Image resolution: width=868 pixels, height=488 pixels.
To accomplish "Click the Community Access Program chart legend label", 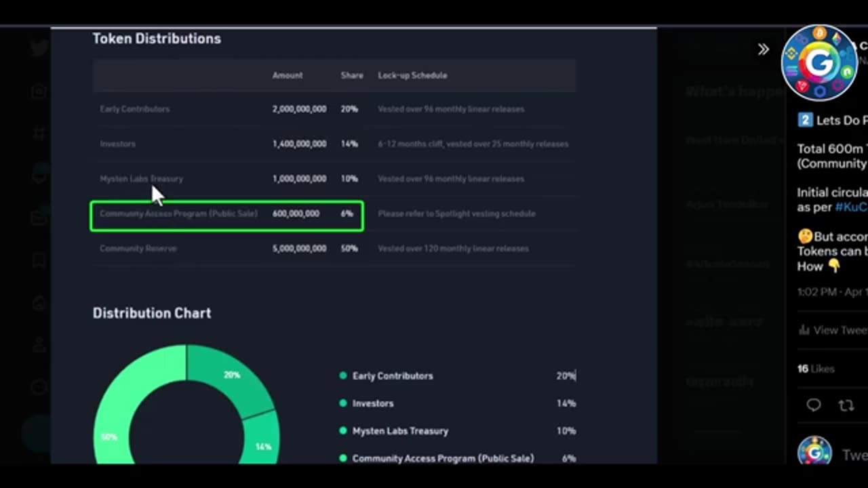I will (443, 458).
